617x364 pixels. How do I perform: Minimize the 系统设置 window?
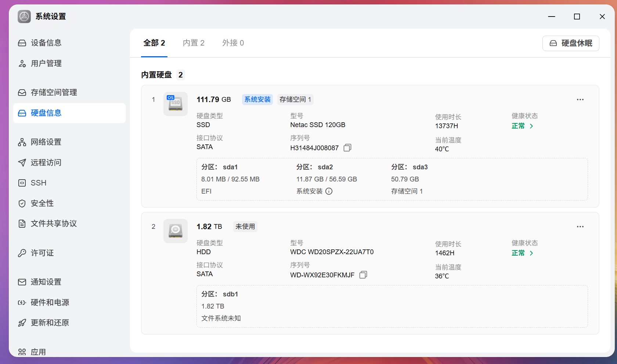click(x=552, y=17)
